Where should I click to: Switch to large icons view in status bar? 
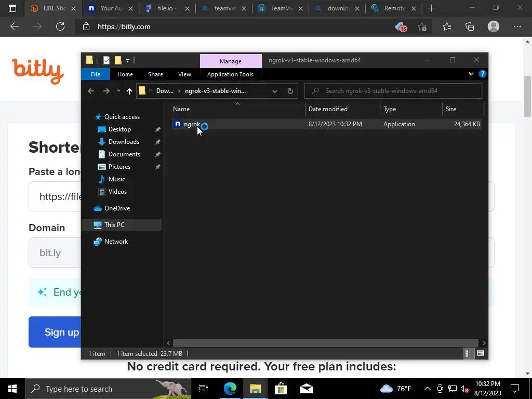click(x=481, y=353)
